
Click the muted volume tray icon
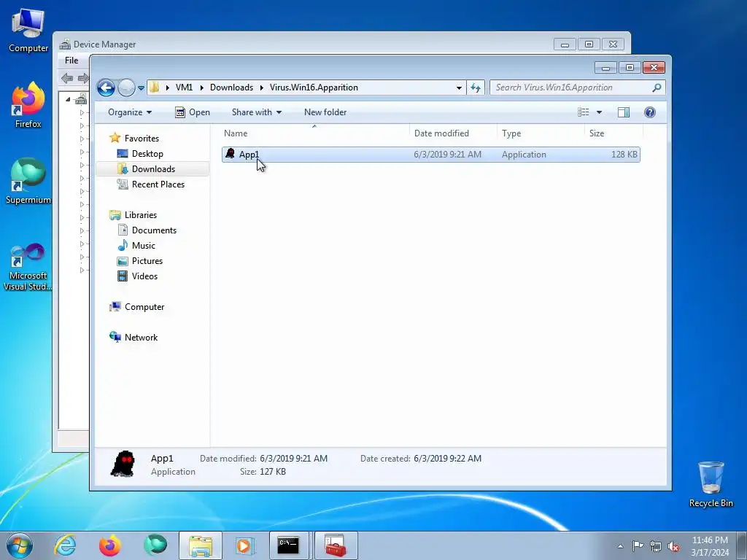tap(673, 546)
